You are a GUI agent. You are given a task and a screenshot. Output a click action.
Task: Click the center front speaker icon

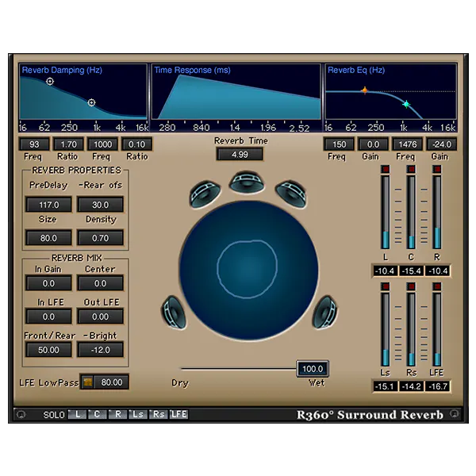(x=247, y=182)
